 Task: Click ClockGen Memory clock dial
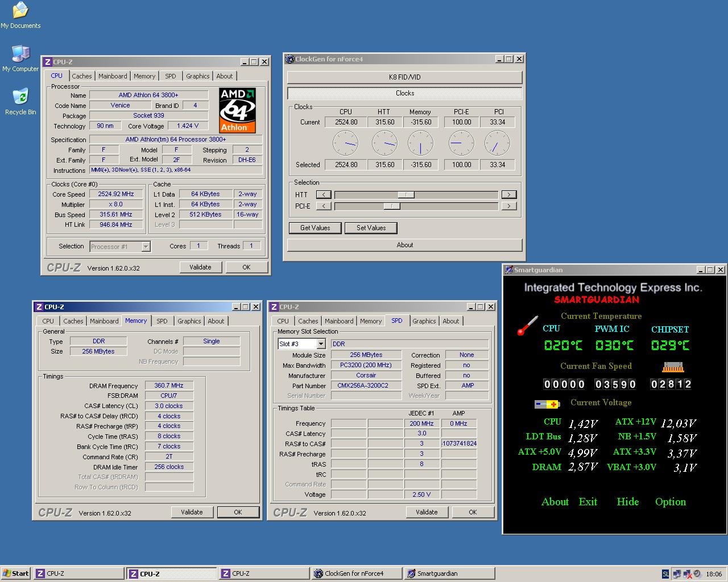[420, 143]
